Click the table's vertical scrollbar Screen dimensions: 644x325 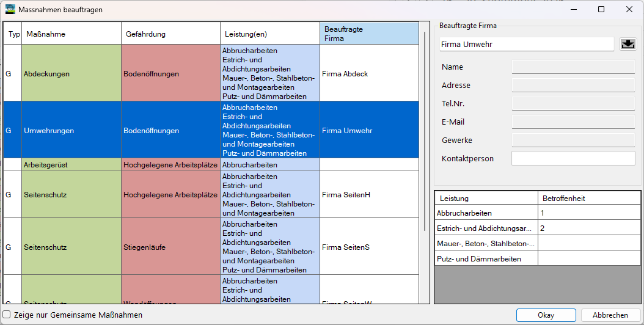pos(425,131)
